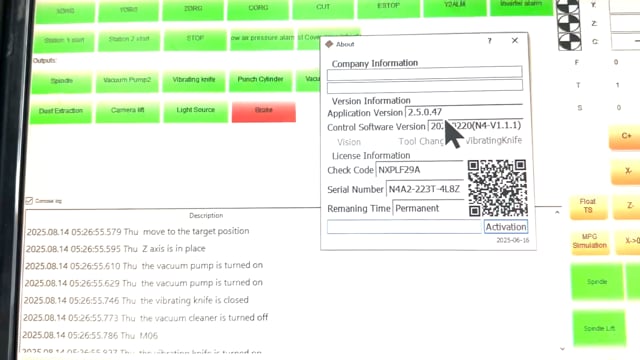The image size is (640, 360).
Task: Toggle the Vacuum Pump2 output
Action: click(127, 81)
